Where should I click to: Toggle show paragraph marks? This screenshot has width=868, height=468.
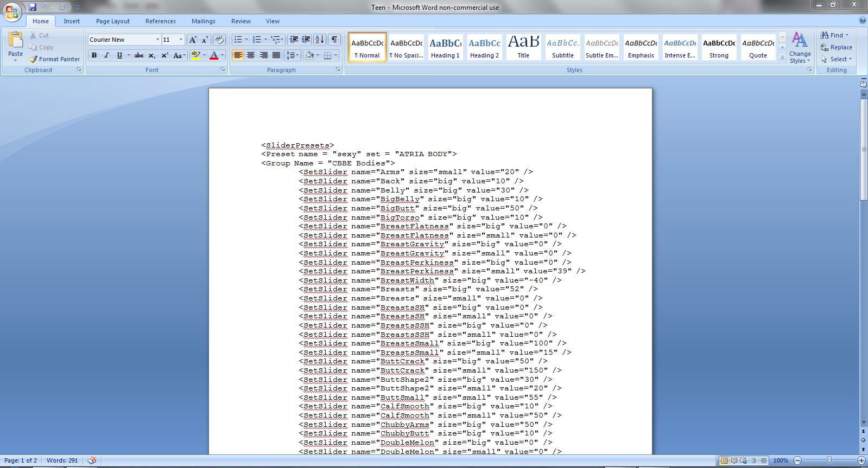tap(334, 40)
